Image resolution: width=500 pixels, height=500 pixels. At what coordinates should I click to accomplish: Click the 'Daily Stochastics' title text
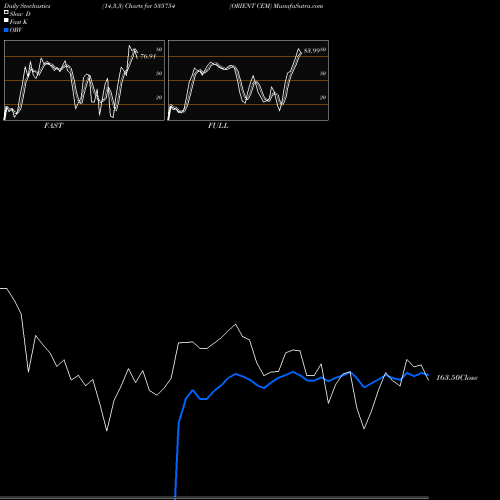27,6
